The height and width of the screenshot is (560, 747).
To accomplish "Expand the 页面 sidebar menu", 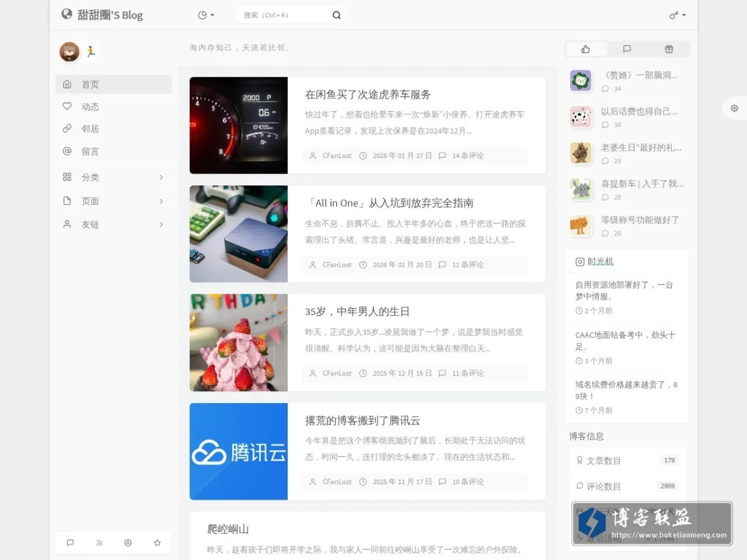I will [x=113, y=201].
